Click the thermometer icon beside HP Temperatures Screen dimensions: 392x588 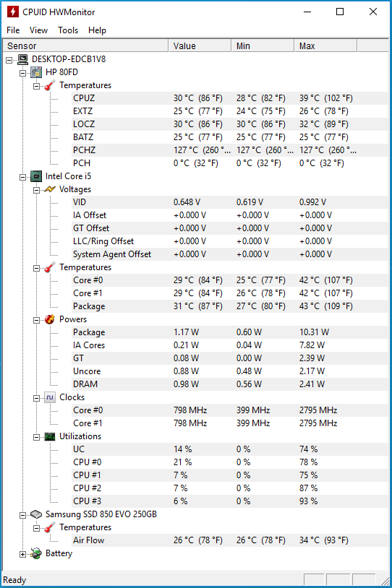(50, 85)
